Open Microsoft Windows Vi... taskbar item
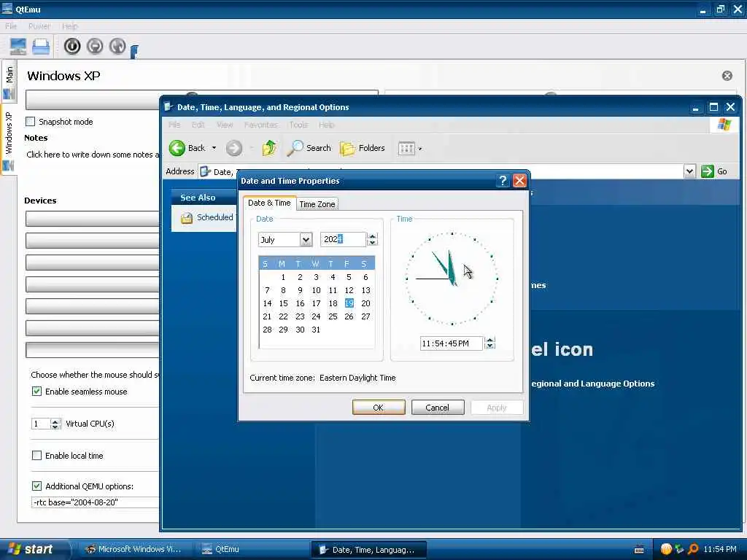The image size is (747, 560). 133,550
